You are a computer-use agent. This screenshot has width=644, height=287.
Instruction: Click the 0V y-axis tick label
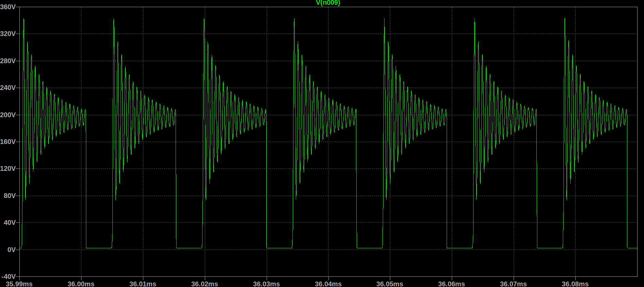pyautogui.click(x=11, y=250)
